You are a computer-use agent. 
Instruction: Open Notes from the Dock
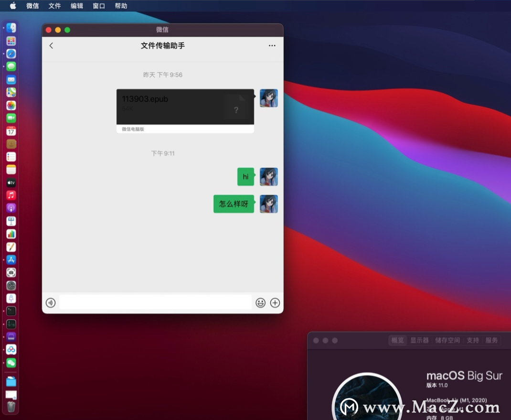[x=11, y=170]
